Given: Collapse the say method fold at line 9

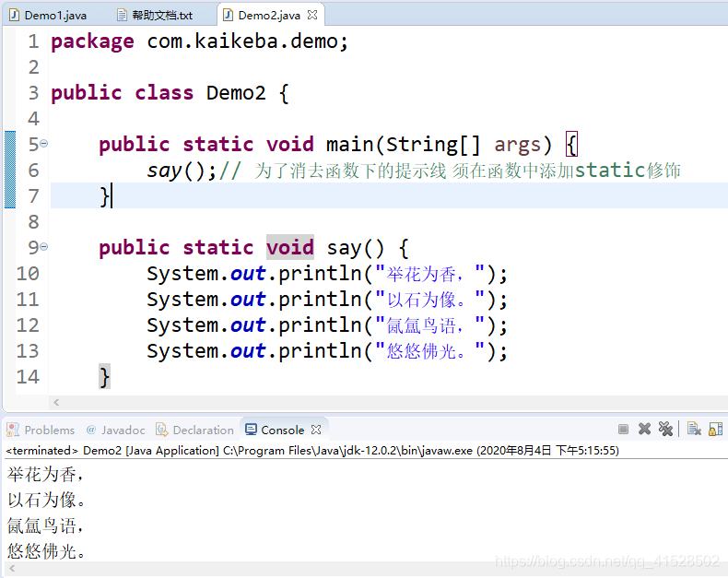Looking at the screenshot, I should pyautogui.click(x=43, y=247).
